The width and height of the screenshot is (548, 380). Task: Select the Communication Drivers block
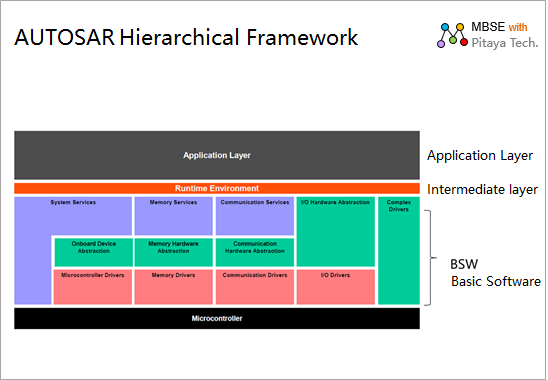255,287
